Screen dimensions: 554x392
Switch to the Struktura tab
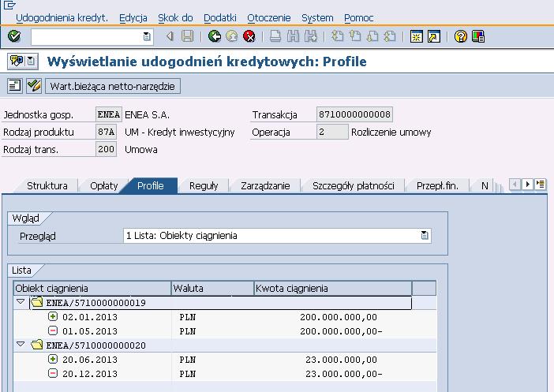coord(47,186)
